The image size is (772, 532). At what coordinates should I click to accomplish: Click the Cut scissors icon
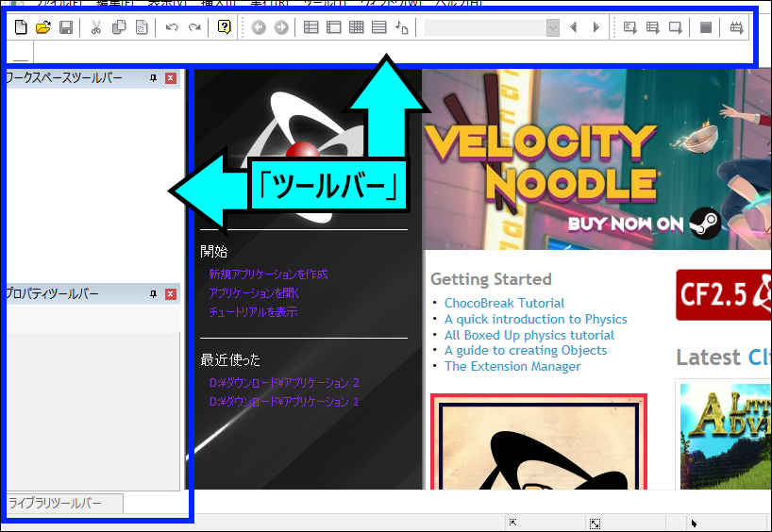coord(96,27)
